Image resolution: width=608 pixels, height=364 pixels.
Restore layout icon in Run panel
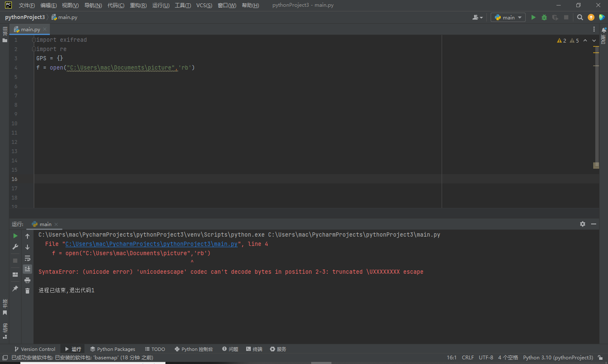[15, 275]
